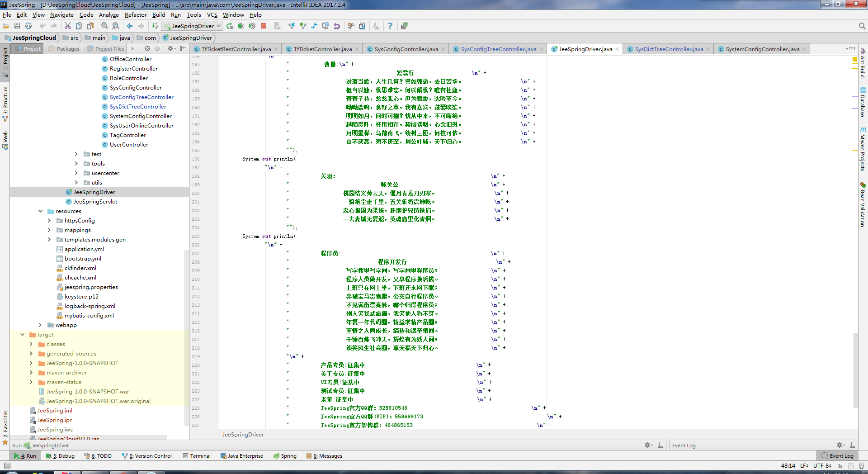
Task: Open the Refactor menu
Action: click(x=135, y=15)
